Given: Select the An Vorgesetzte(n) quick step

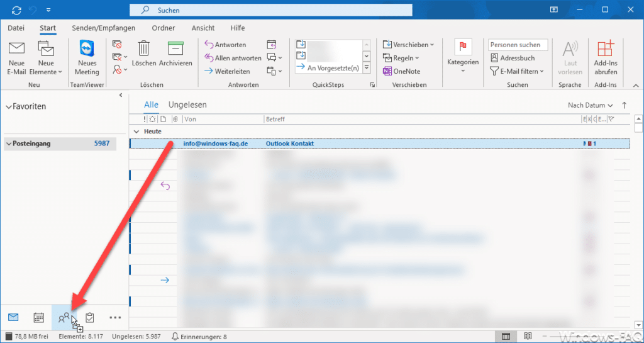Looking at the screenshot, I should point(328,68).
